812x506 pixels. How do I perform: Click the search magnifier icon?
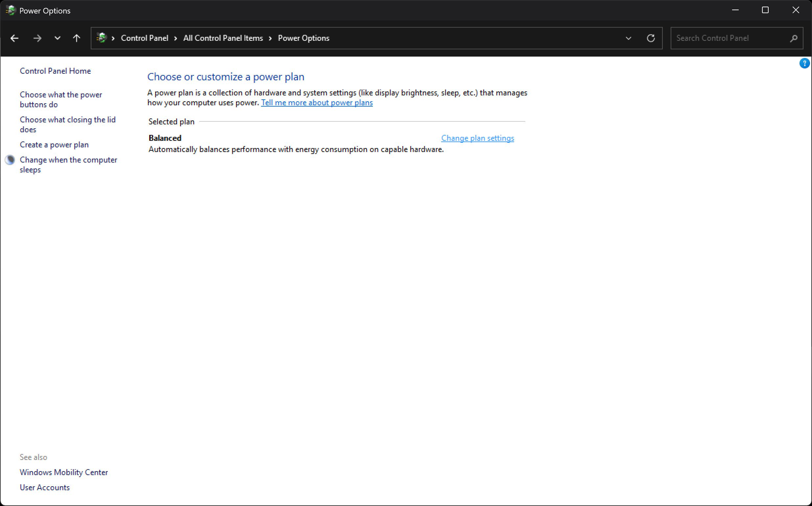pyautogui.click(x=794, y=38)
